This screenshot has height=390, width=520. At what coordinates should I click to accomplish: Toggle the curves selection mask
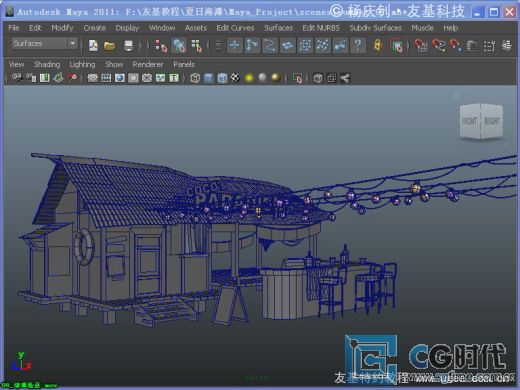pyautogui.click(x=270, y=45)
